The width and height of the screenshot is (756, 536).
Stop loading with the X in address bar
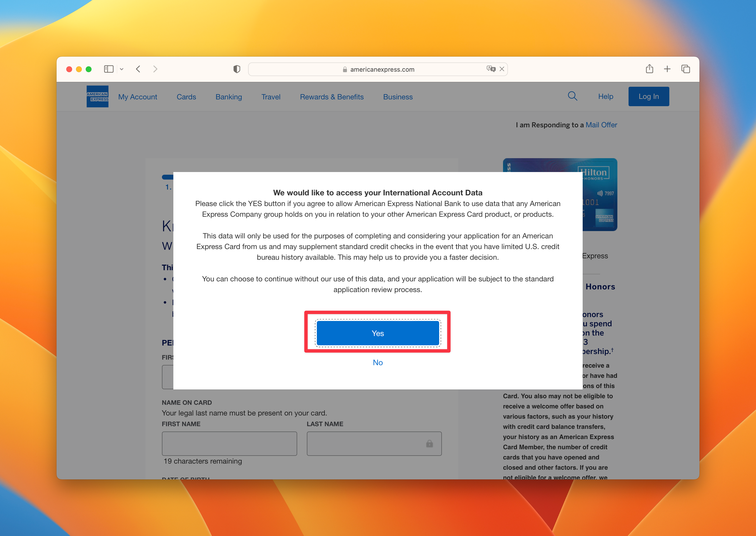(502, 69)
